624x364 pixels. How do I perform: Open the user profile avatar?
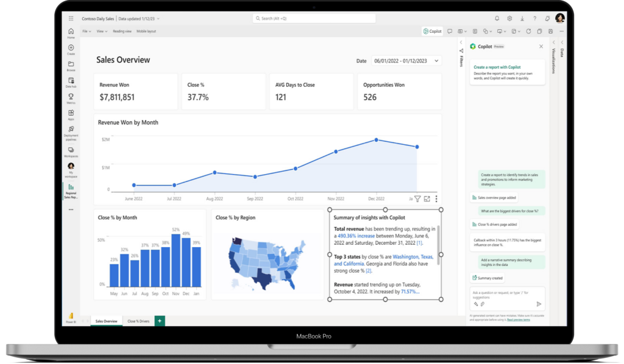coord(560,18)
